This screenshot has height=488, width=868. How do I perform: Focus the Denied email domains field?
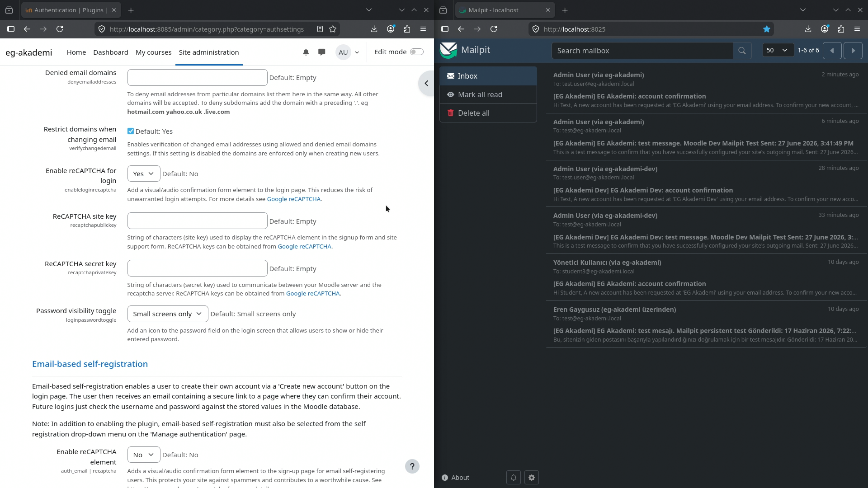[x=197, y=78]
